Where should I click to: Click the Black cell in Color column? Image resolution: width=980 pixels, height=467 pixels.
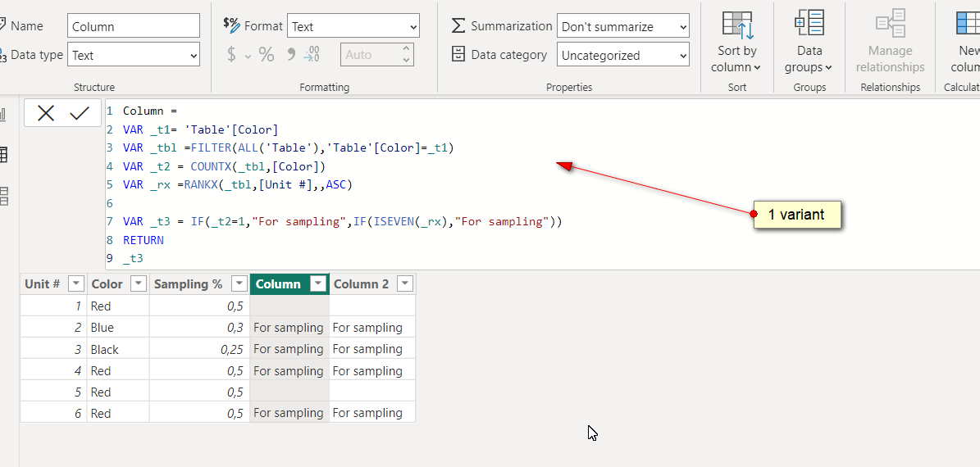(x=118, y=349)
